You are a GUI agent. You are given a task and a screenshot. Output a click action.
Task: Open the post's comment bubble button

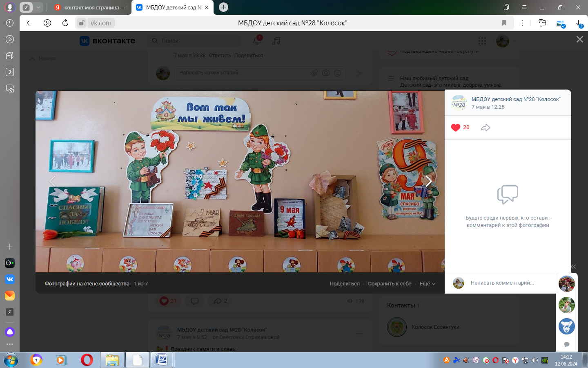[195, 301]
